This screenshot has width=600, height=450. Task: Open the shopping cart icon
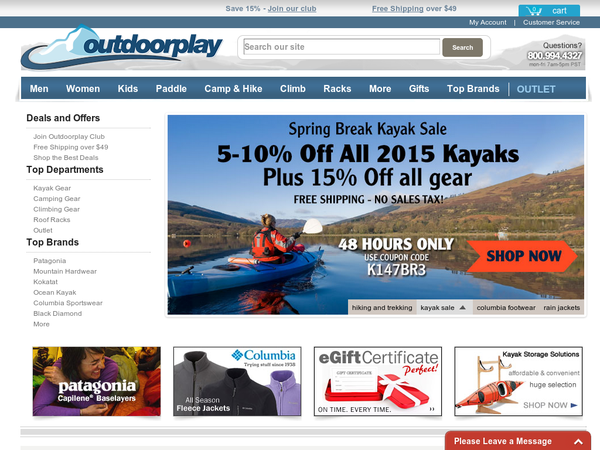click(534, 11)
